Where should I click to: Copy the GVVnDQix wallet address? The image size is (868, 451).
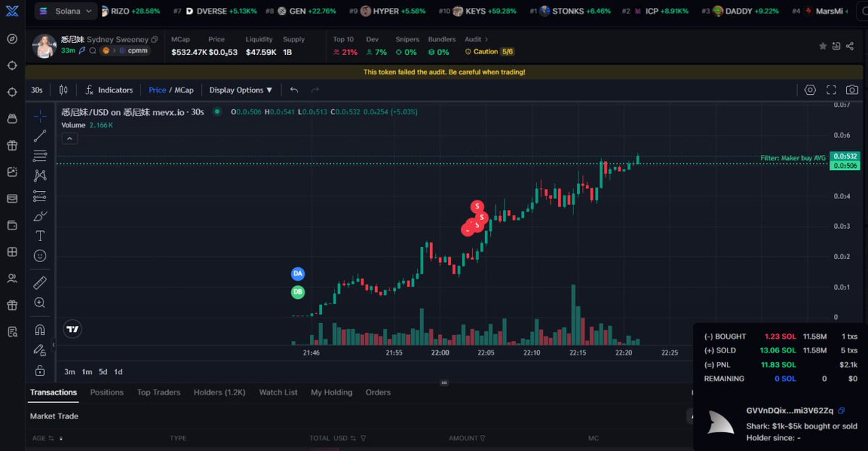pos(841,410)
